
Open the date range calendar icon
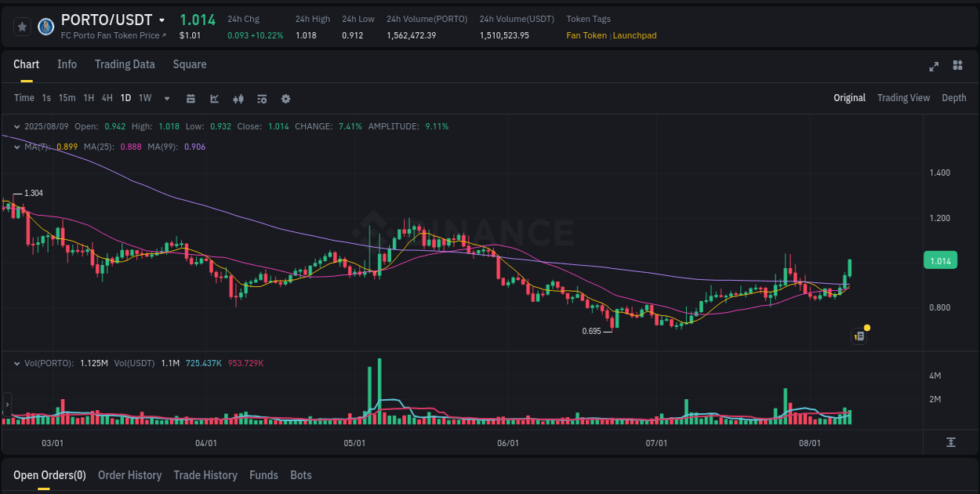click(191, 98)
